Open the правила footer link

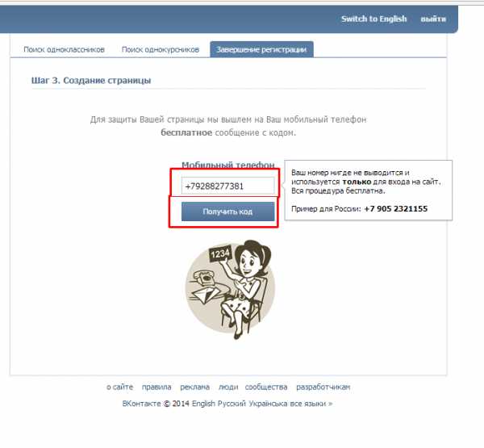tap(156, 387)
